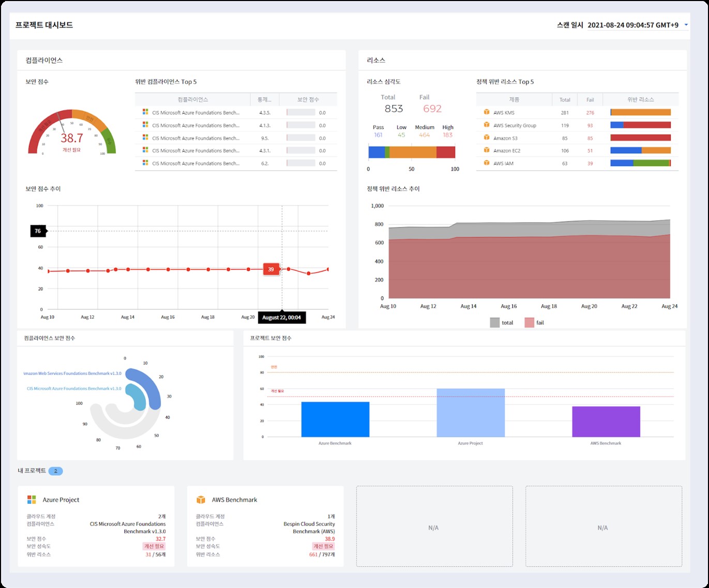This screenshot has width=709, height=588.
Task: Open the Azure Project card title
Action: pos(61,500)
